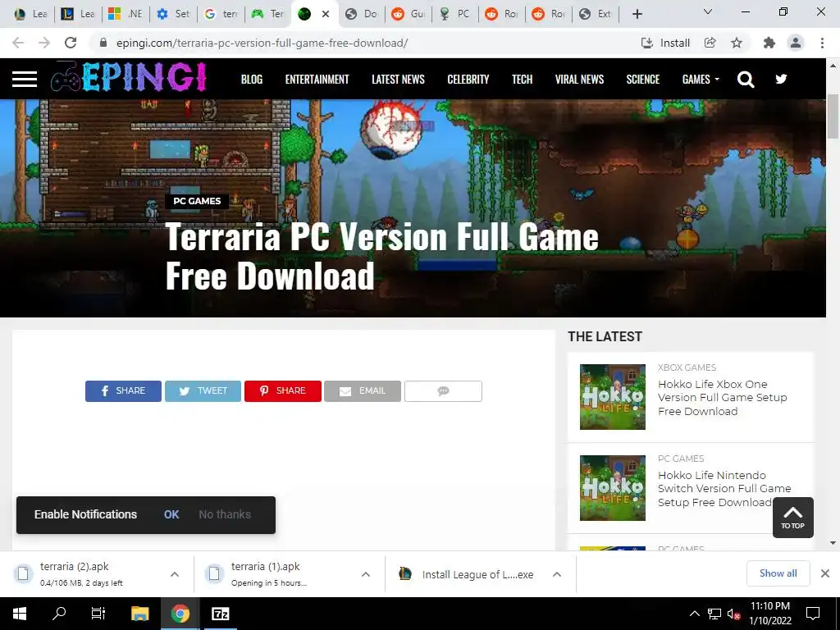Share this page via share icon
The height and width of the screenshot is (630, 840).
click(x=710, y=43)
